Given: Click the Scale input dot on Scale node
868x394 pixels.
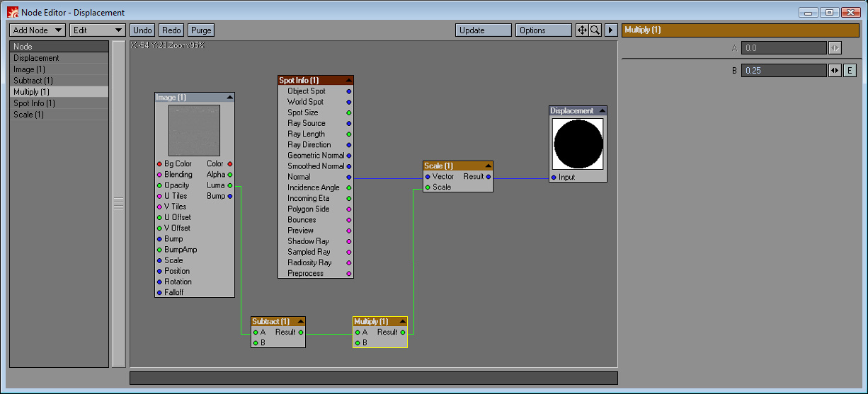Looking at the screenshot, I should coord(428,187).
